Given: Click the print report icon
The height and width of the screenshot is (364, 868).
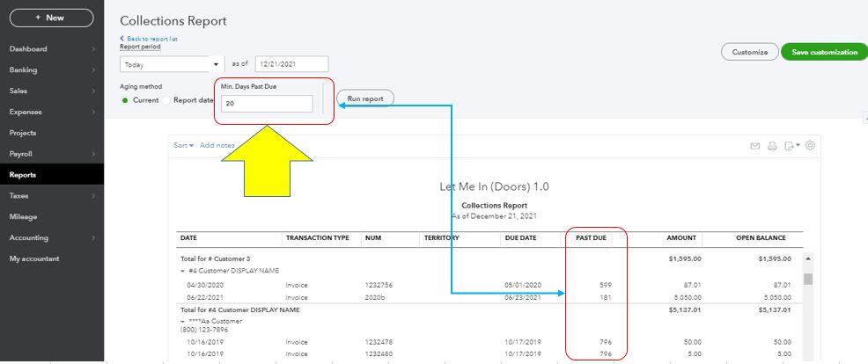Looking at the screenshot, I should 772,146.
